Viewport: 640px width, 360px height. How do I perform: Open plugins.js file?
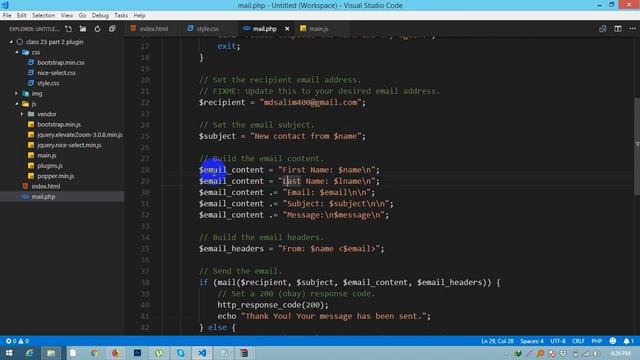click(50, 165)
